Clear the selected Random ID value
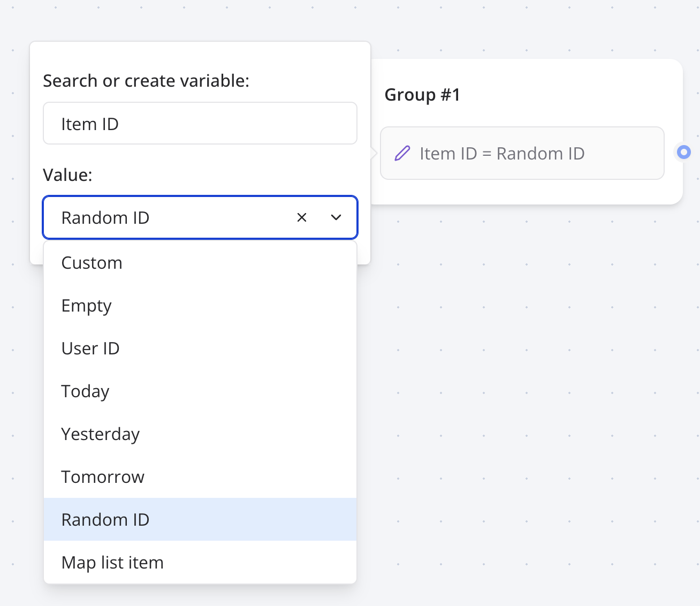 [302, 217]
